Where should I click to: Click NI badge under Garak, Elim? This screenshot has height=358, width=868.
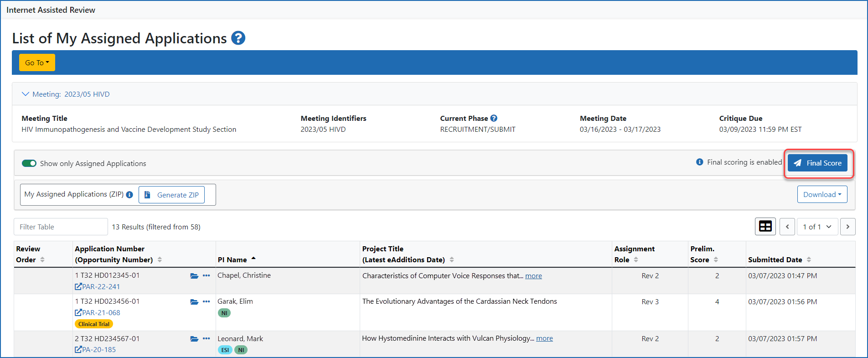coord(224,313)
